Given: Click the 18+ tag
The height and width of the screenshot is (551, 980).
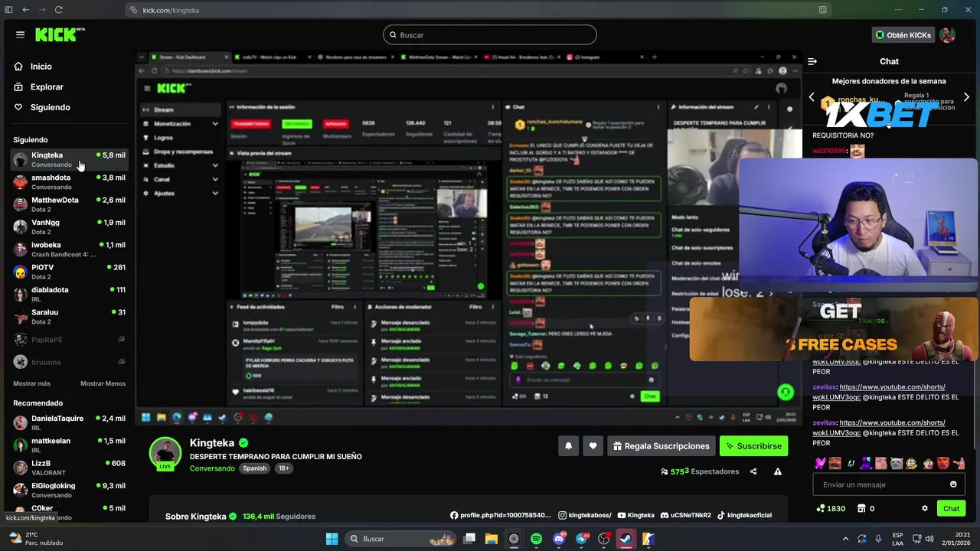Looking at the screenshot, I should tap(283, 468).
